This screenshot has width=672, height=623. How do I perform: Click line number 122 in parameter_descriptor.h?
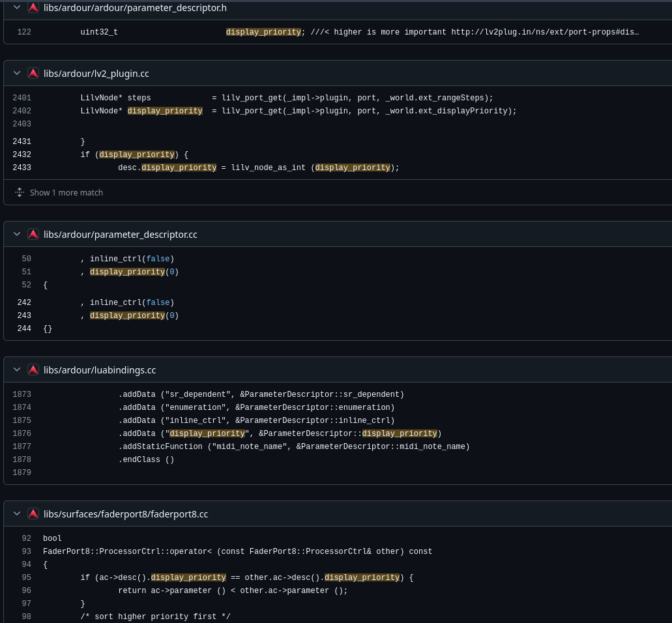pyautogui.click(x=24, y=32)
